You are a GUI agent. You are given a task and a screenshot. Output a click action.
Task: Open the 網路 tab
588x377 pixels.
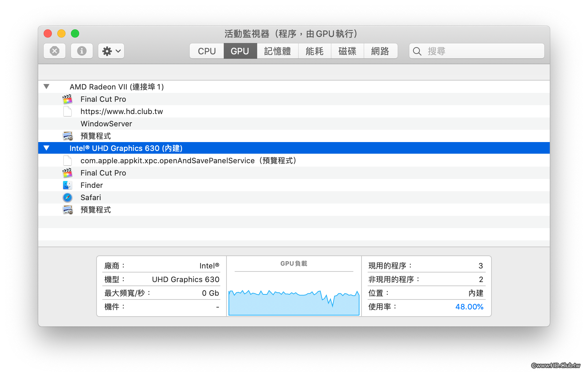[x=380, y=51]
